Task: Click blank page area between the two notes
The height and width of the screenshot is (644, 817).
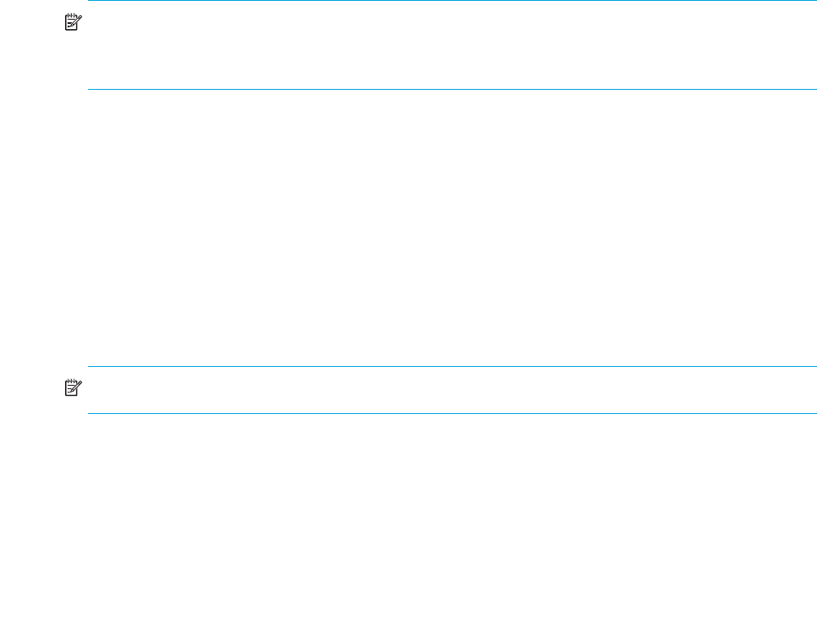Action: coord(453,227)
